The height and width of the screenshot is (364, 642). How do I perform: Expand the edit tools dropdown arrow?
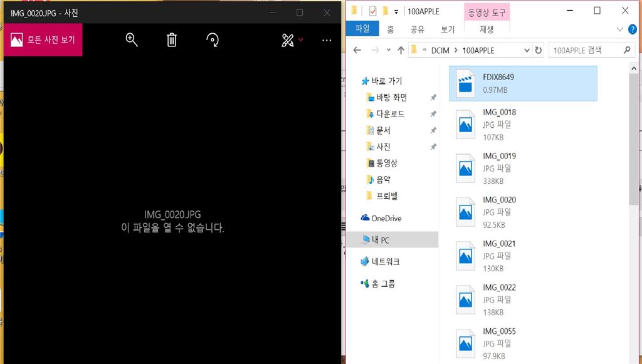click(301, 39)
